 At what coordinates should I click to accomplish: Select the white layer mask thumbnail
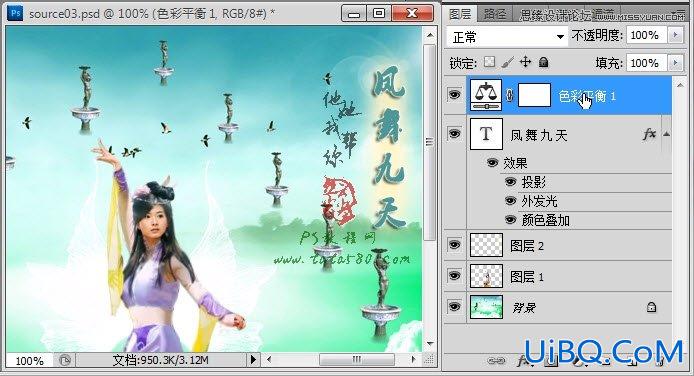coord(534,95)
